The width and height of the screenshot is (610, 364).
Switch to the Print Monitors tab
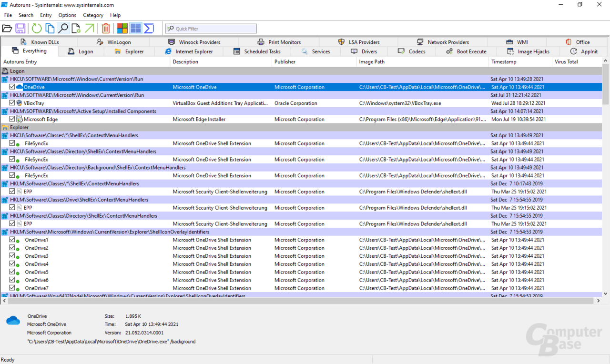(x=279, y=42)
